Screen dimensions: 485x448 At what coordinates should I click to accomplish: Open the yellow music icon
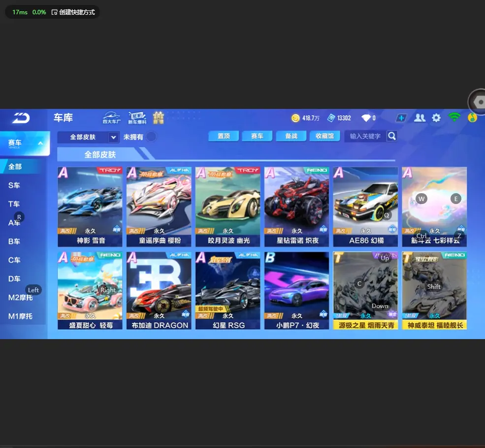(x=472, y=118)
